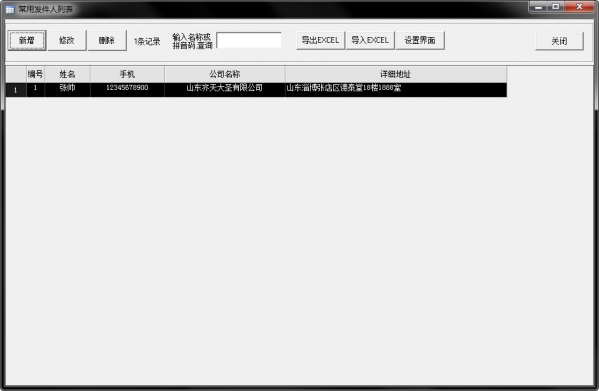Minimize the 常用发件人列表 window

tap(539, 7)
